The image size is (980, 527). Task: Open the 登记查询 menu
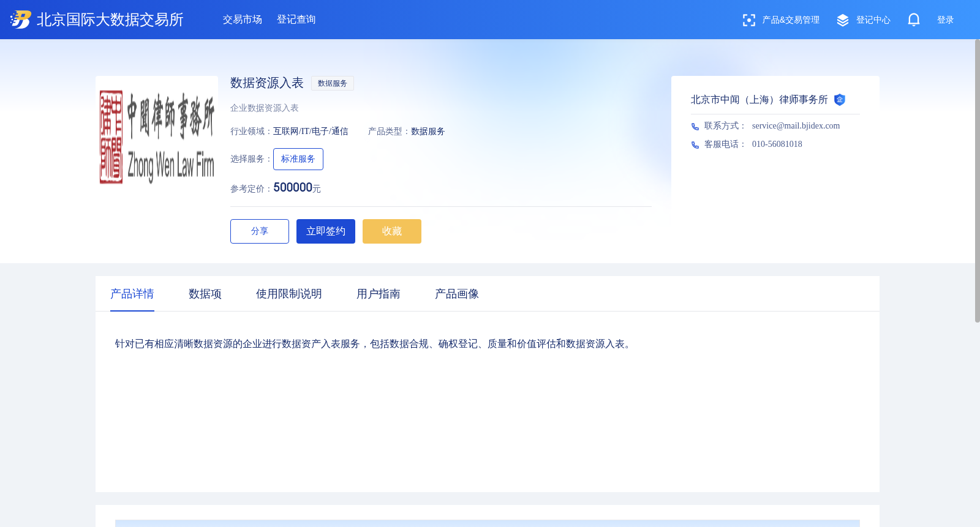tap(296, 20)
